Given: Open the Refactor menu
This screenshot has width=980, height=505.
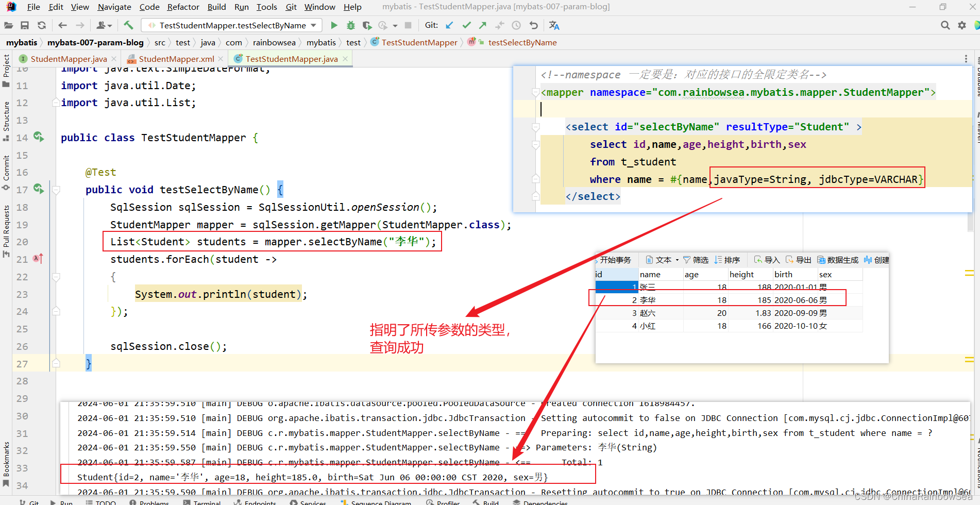Looking at the screenshot, I should [183, 7].
